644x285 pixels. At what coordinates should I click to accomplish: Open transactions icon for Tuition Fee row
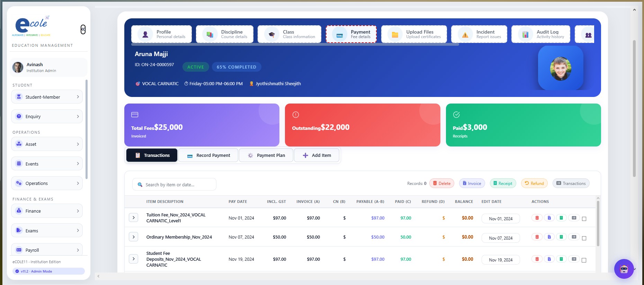[x=574, y=218]
